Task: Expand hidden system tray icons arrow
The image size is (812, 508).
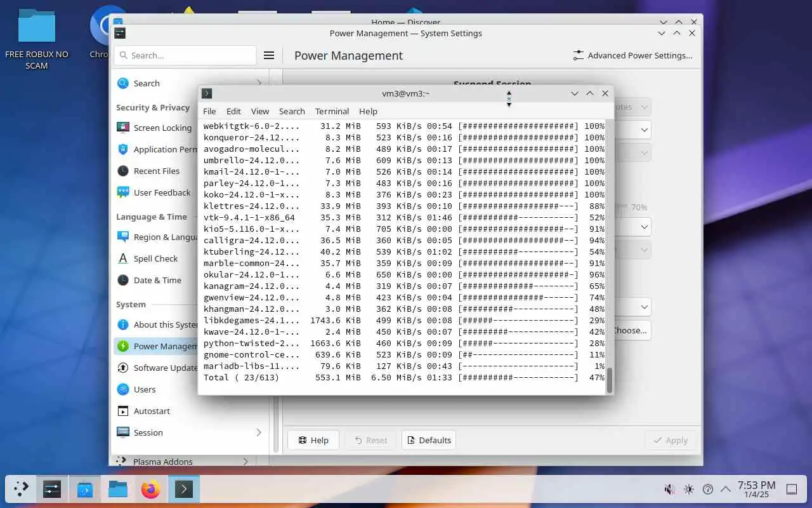Action: pos(726,489)
